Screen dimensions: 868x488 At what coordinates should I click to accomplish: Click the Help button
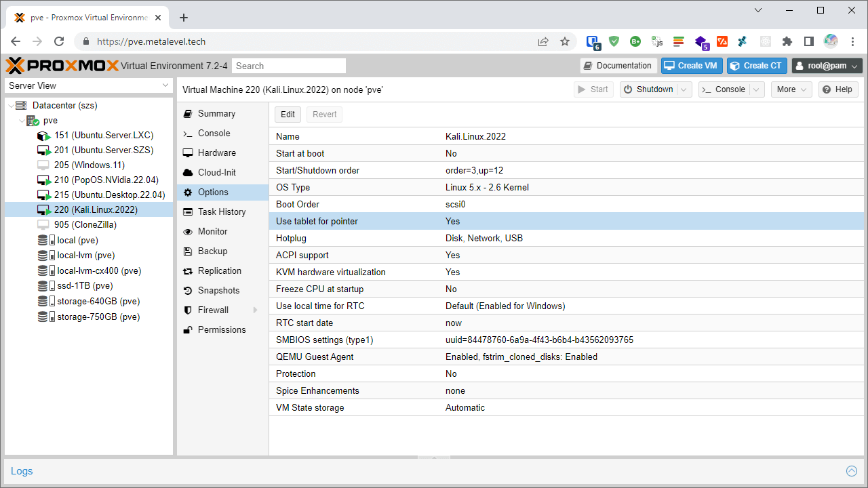tap(838, 89)
